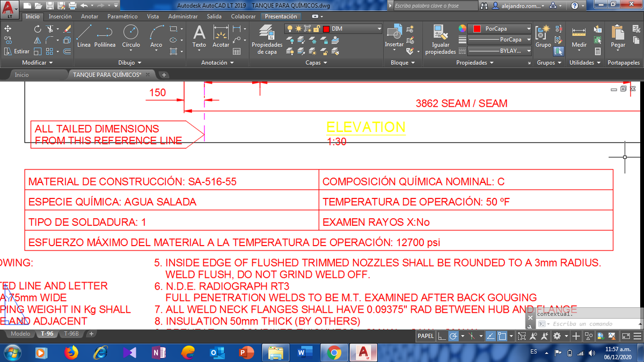Click the Erase tool icon
Viewport: 644px width, 362px height.
(x=67, y=28)
